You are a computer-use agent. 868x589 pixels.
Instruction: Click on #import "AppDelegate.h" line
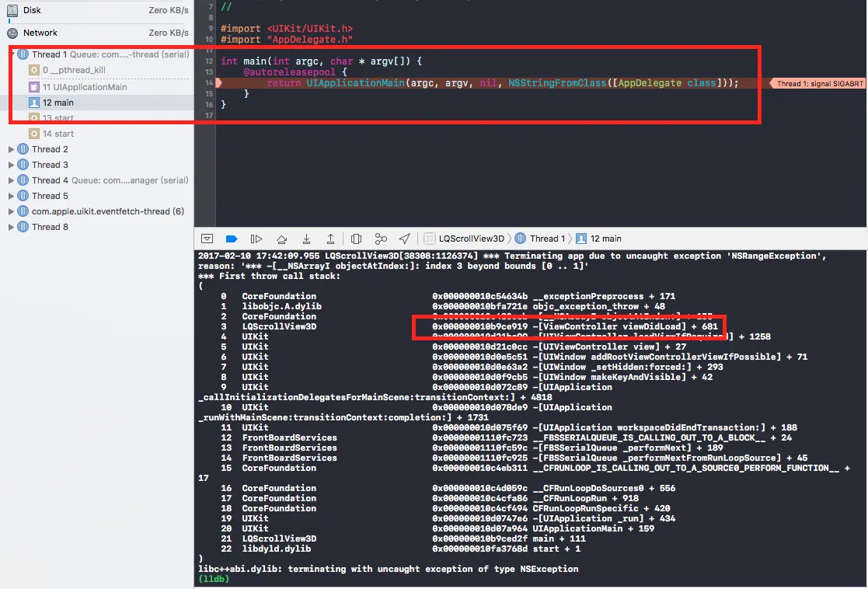(x=286, y=40)
